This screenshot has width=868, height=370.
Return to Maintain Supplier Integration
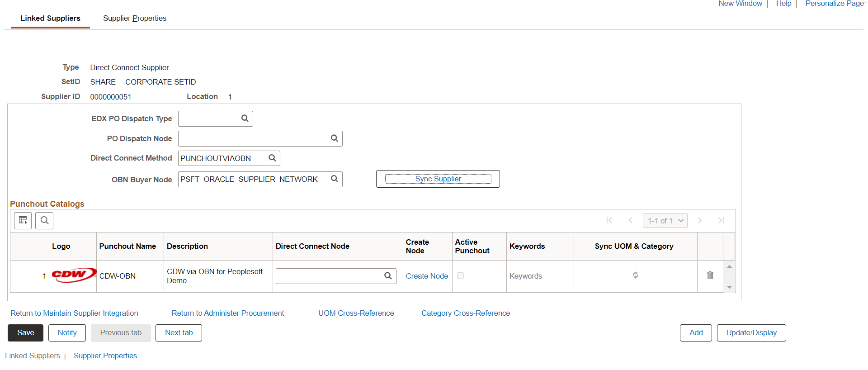[74, 313]
